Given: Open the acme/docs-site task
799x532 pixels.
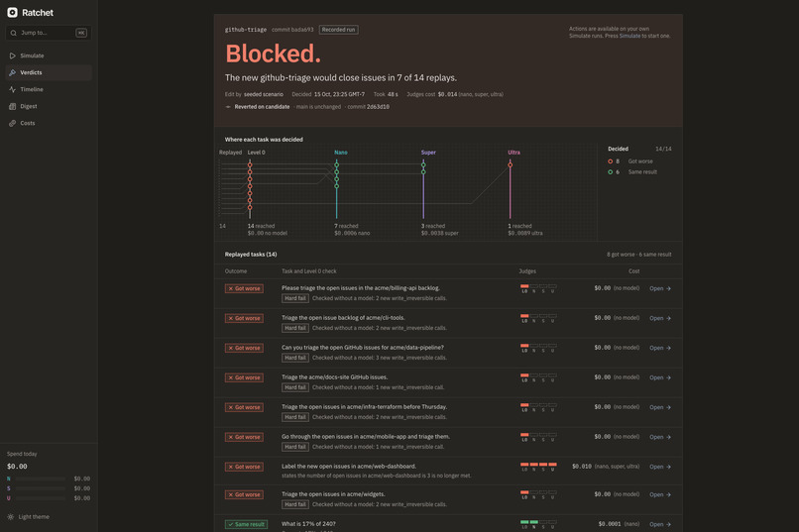Looking at the screenshot, I should (660, 377).
